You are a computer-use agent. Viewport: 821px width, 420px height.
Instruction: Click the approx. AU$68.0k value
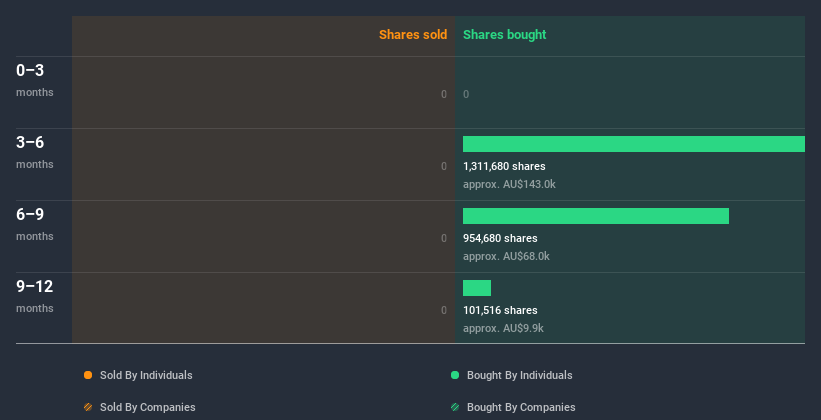click(x=506, y=256)
